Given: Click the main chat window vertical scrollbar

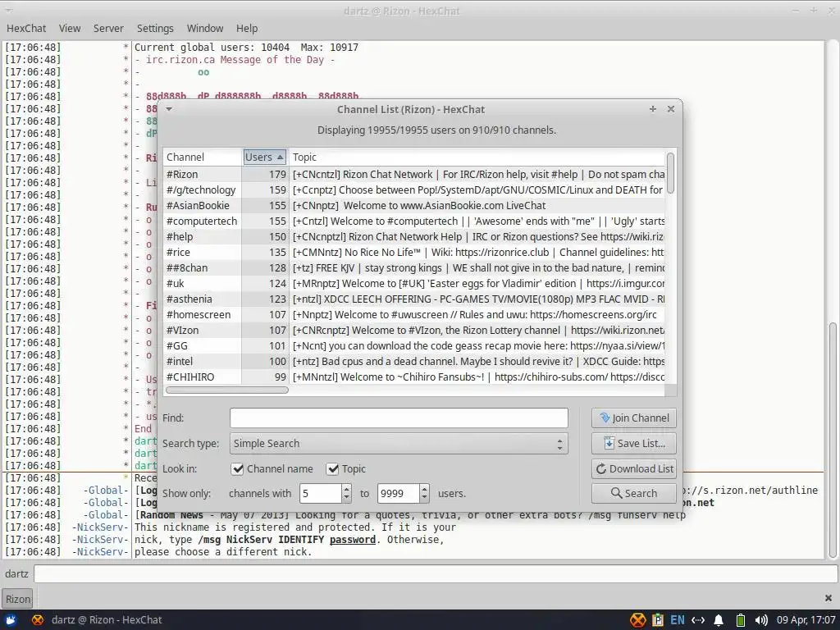Looking at the screenshot, I should click(832, 440).
